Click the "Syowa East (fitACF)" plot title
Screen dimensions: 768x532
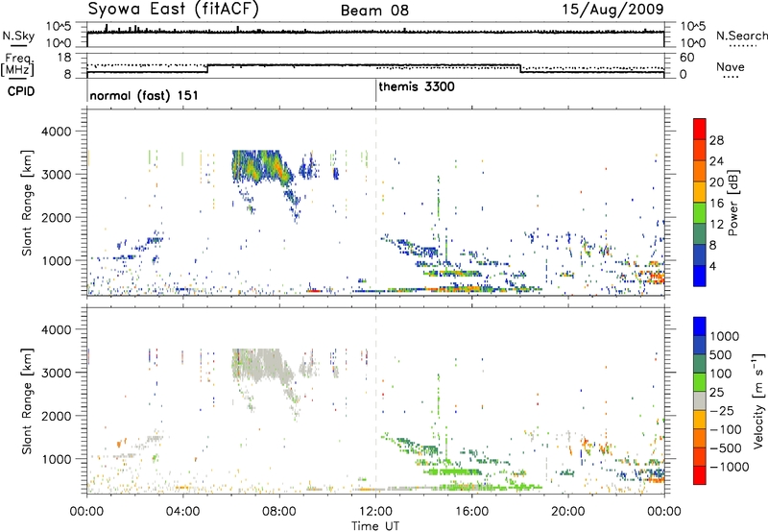click(173, 10)
